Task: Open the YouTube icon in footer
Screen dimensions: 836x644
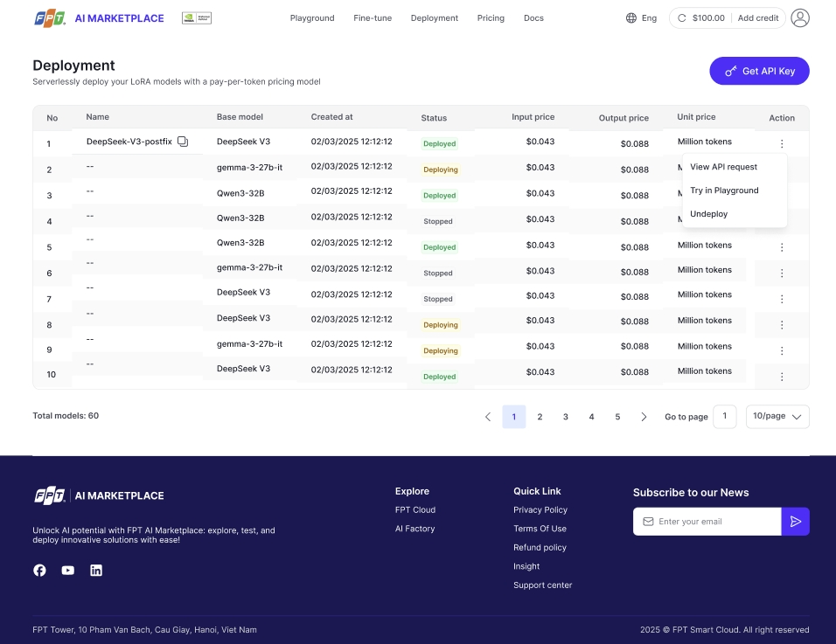Action: coord(68,570)
